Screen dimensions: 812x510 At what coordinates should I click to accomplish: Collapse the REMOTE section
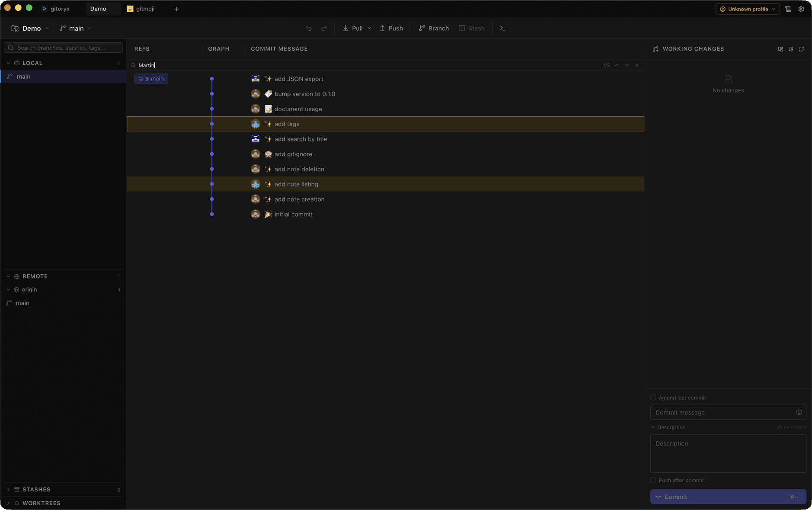click(8, 276)
